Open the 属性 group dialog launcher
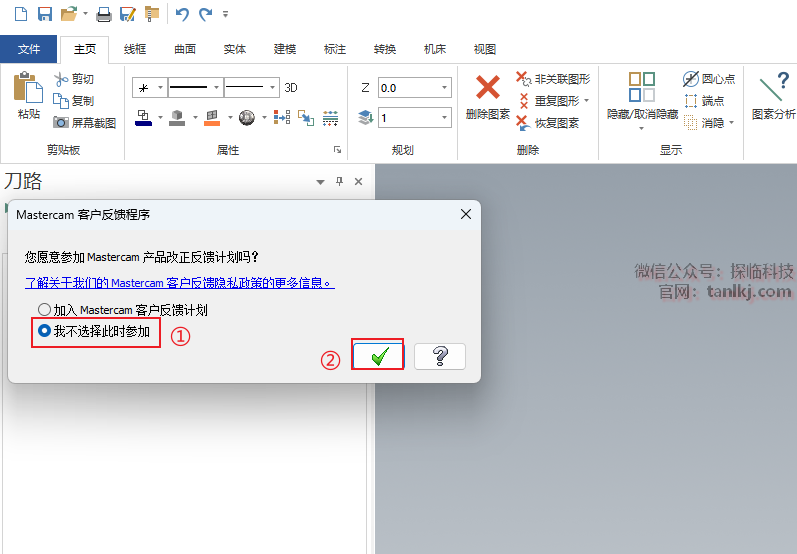Image resolution: width=797 pixels, height=554 pixels. tap(337, 149)
